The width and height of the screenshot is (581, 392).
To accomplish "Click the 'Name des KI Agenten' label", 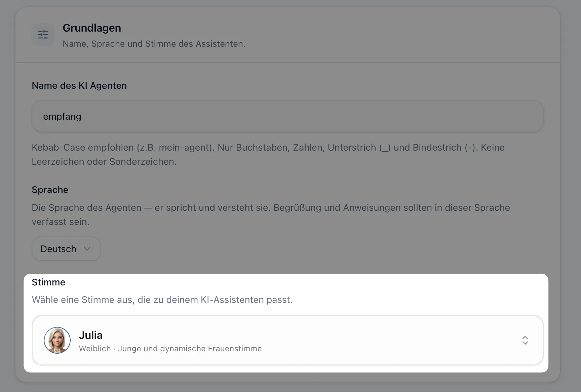I will point(79,86).
